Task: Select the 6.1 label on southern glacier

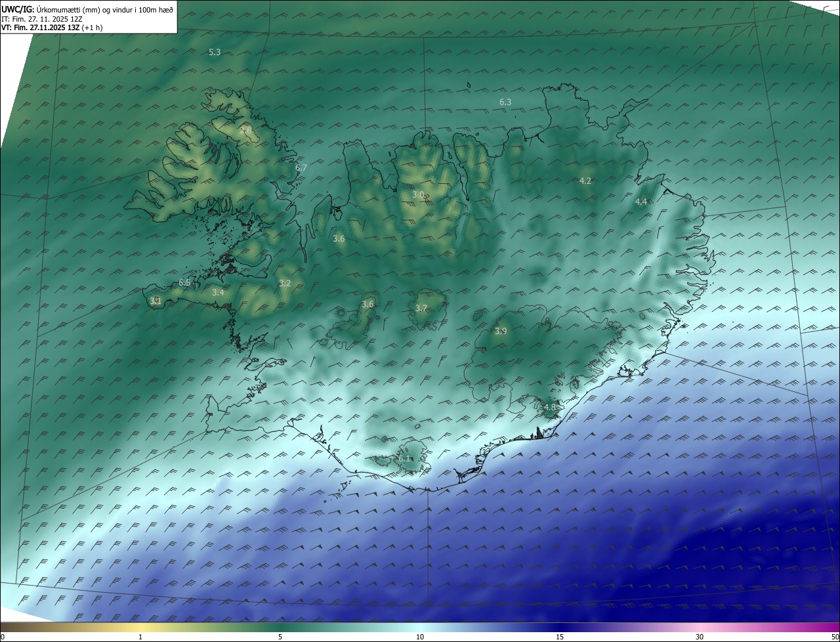Action: click(x=404, y=458)
